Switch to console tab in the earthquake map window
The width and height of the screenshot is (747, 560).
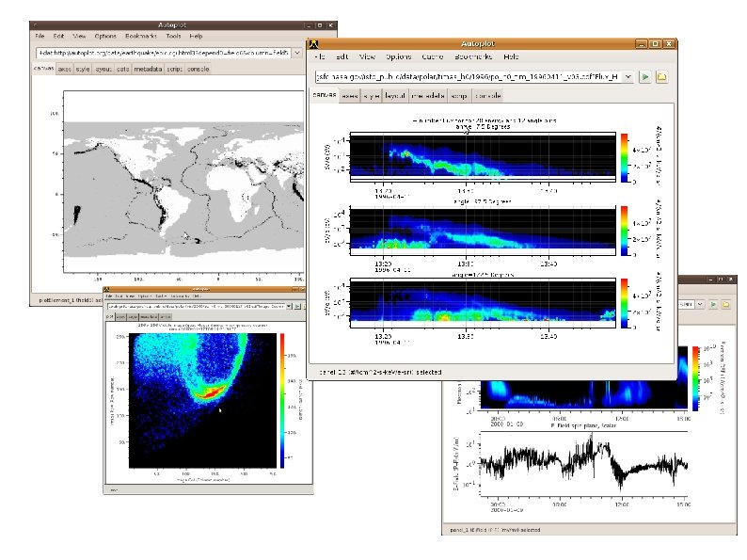pos(199,69)
